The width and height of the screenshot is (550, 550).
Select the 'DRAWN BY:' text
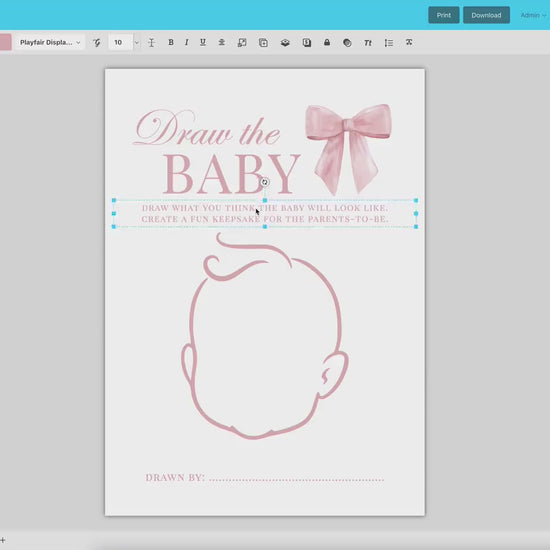point(175,478)
